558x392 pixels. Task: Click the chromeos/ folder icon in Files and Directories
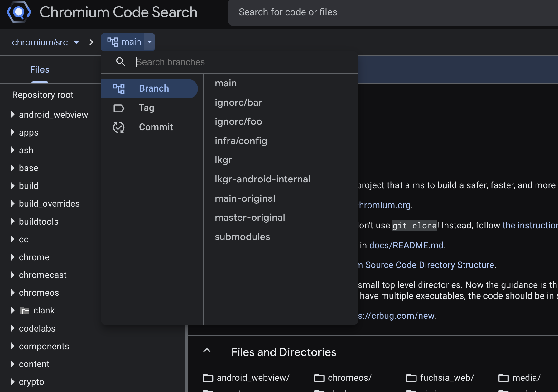pyautogui.click(x=319, y=378)
